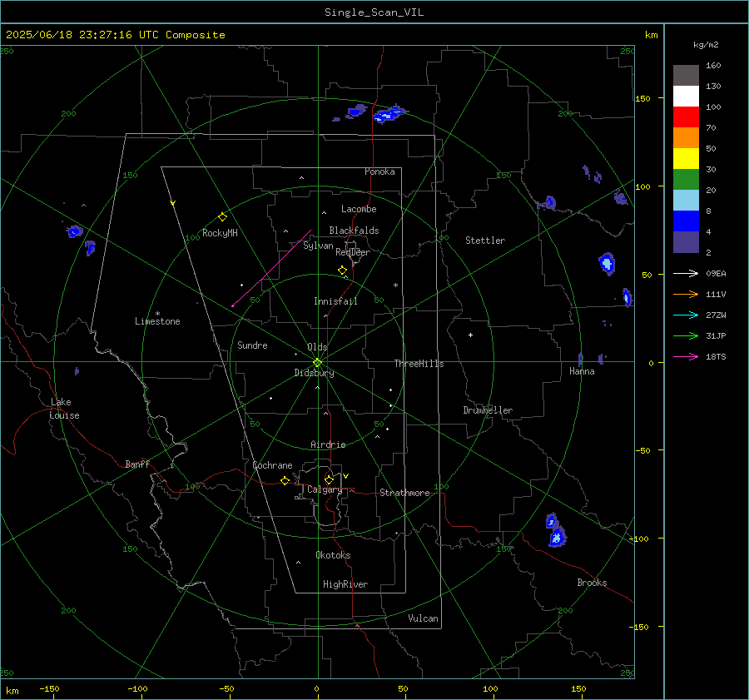The image size is (749, 700).
Task: Click the Brooks label
Action: [x=592, y=583]
